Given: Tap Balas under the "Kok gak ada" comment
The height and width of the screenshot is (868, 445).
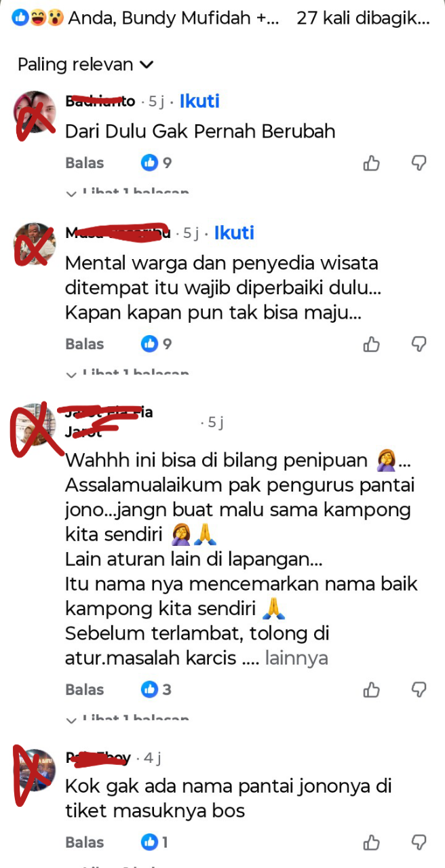Looking at the screenshot, I should (x=85, y=842).
